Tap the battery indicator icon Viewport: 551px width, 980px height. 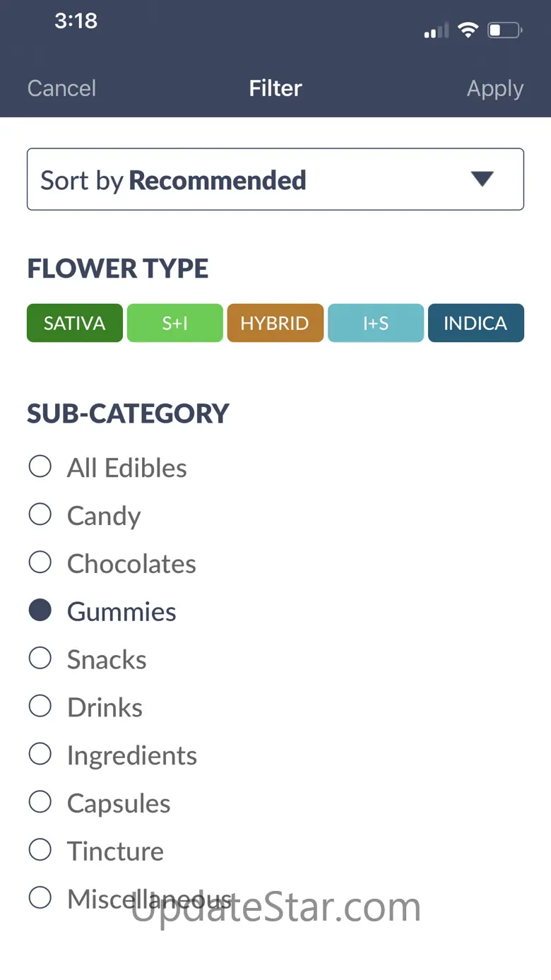505,30
